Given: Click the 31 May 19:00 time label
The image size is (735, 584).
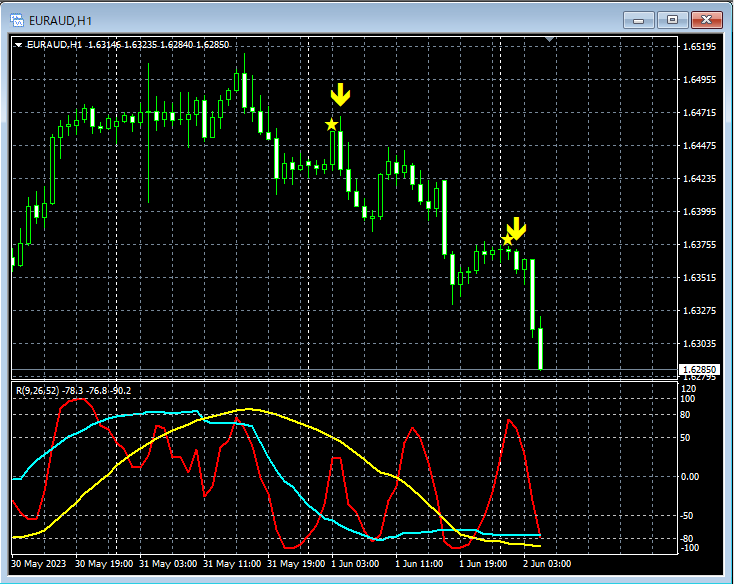Looking at the screenshot, I should pos(296,563).
